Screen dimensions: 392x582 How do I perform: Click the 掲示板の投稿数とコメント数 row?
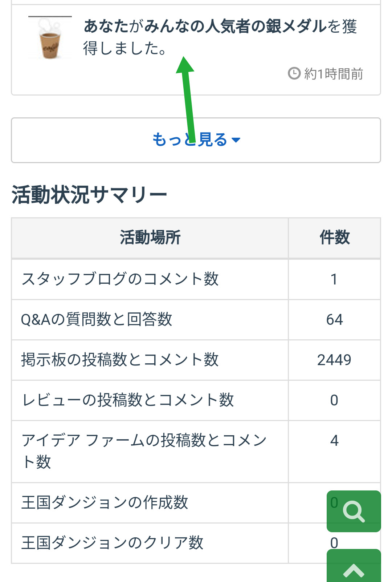pos(120,360)
